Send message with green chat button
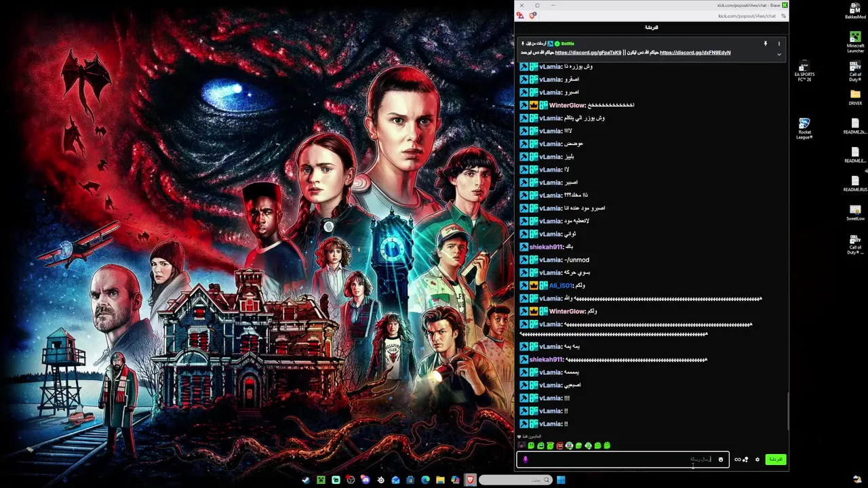Screen dimensions: 868x488 [x=776, y=460]
